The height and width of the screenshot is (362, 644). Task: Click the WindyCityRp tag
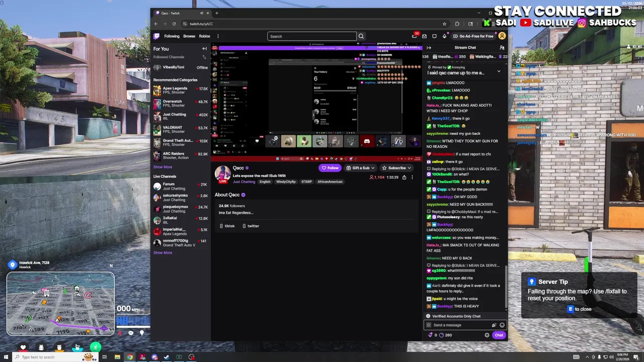pos(286,182)
